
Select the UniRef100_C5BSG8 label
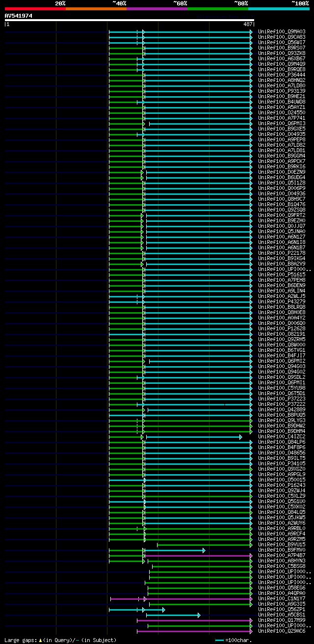[x=282, y=566]
